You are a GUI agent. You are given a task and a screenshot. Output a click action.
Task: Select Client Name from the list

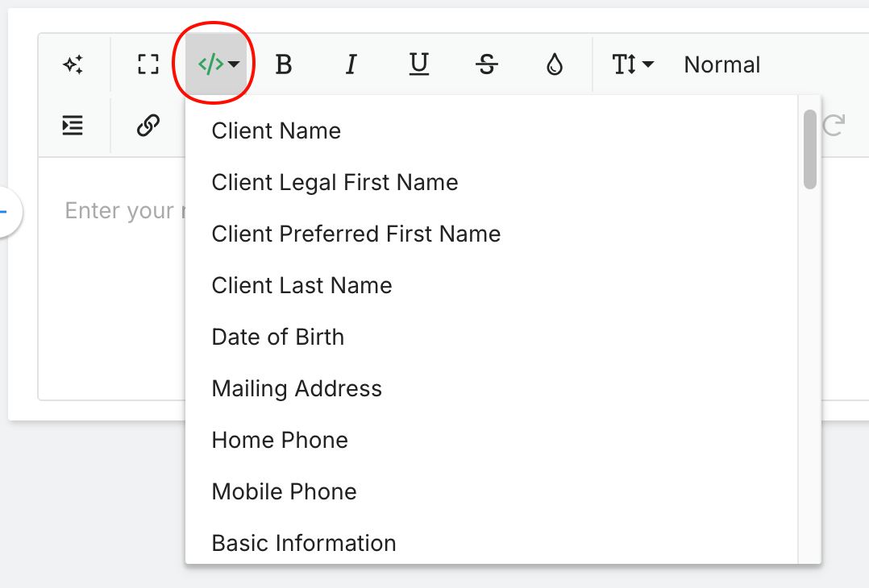(x=276, y=131)
